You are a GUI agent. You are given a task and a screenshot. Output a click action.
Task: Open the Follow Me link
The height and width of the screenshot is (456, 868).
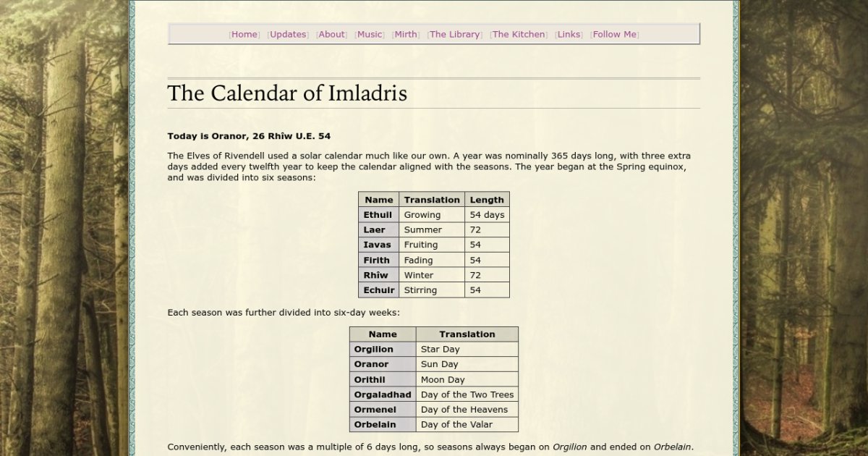(x=615, y=34)
